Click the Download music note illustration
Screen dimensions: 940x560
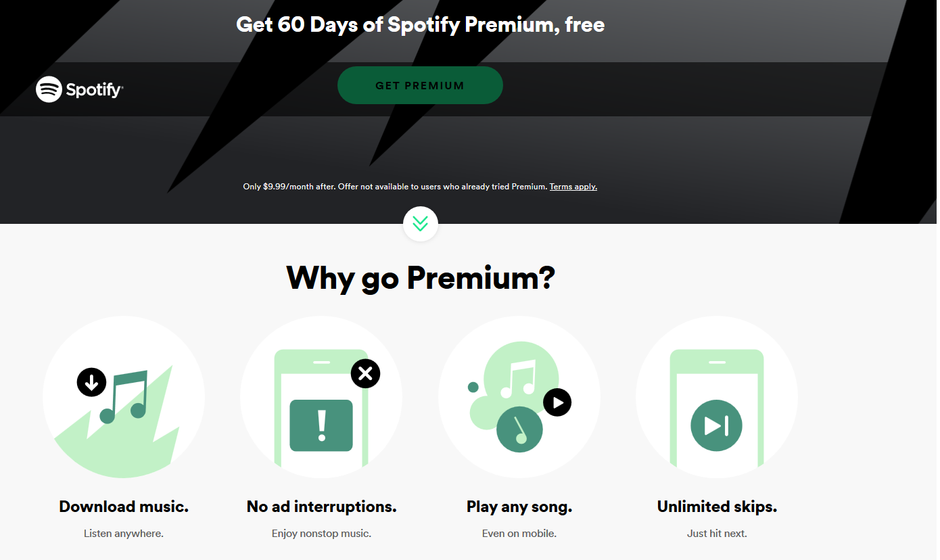[124, 397]
